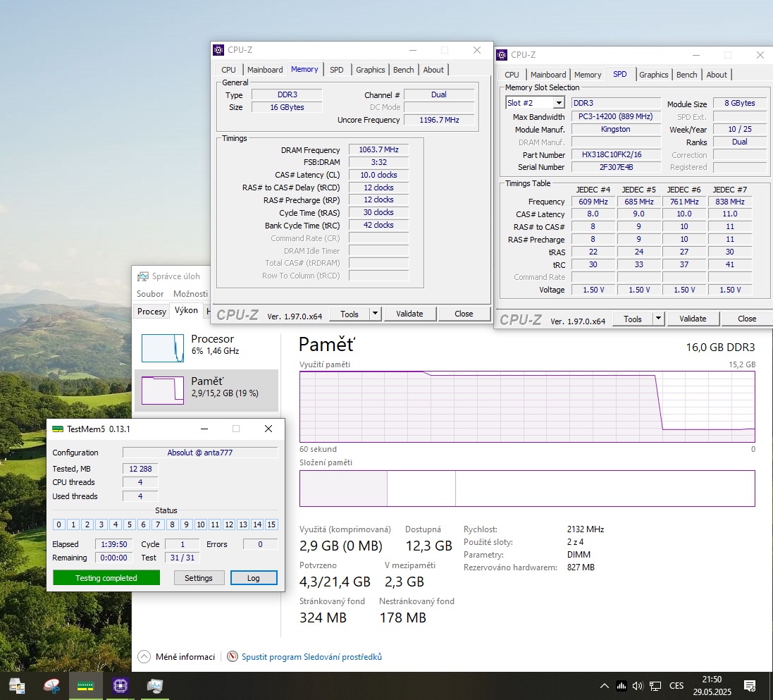
Task: Open the Graphics tab in CPU-Z
Action: pos(370,69)
